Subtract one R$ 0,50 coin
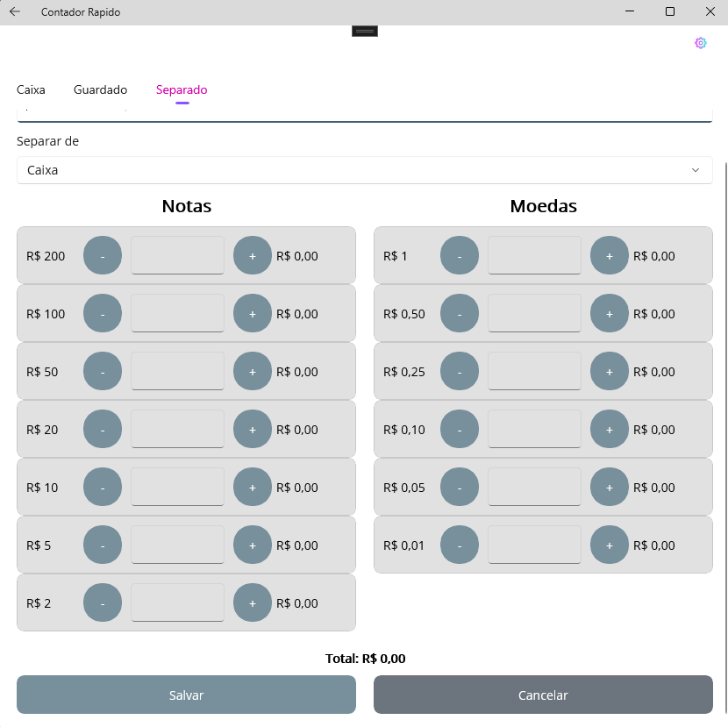The width and height of the screenshot is (728, 727). pyautogui.click(x=460, y=314)
